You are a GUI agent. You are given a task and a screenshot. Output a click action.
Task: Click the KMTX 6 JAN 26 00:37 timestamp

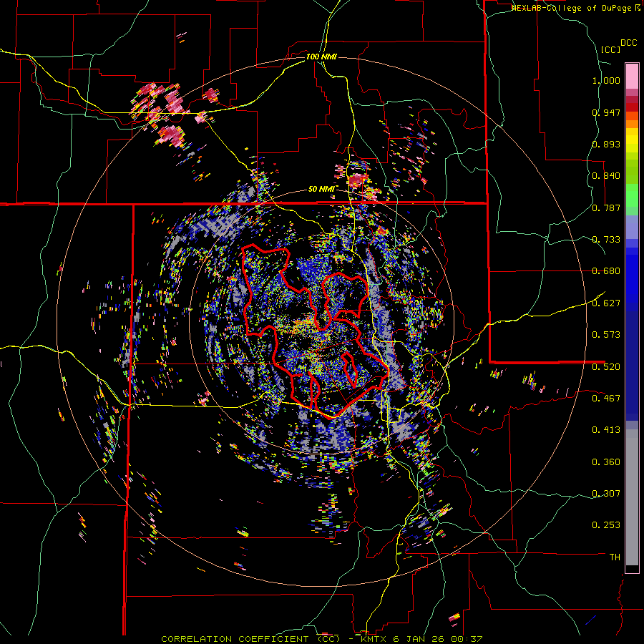click(x=421, y=639)
